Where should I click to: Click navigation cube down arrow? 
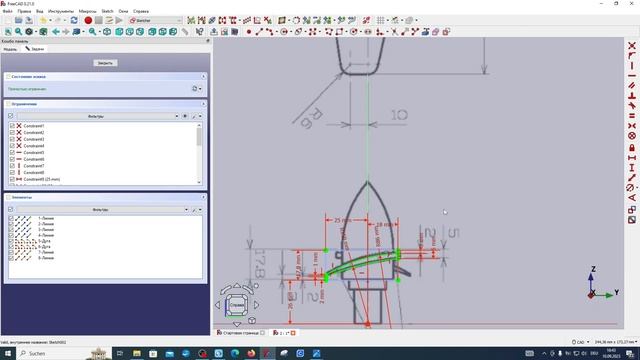coord(237,324)
